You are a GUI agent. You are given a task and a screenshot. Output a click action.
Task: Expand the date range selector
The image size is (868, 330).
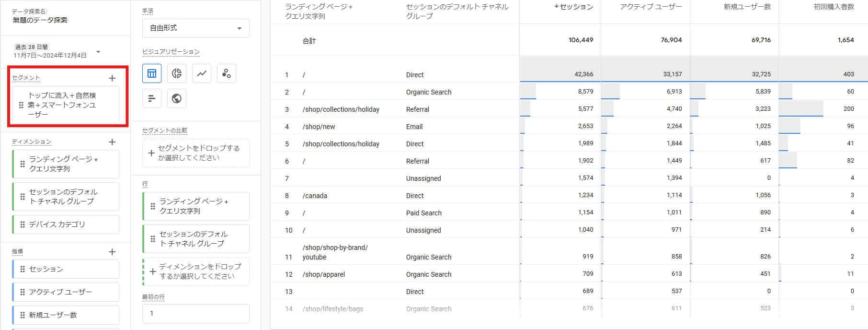[x=98, y=52]
